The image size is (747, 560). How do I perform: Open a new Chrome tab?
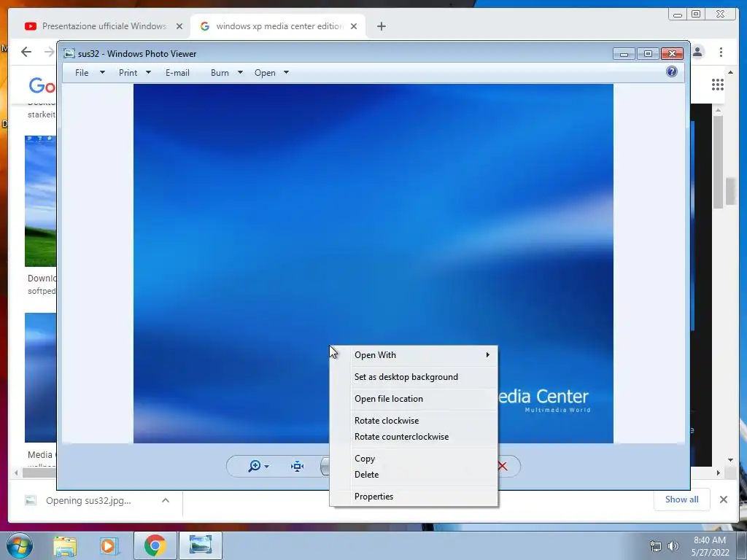tap(381, 26)
